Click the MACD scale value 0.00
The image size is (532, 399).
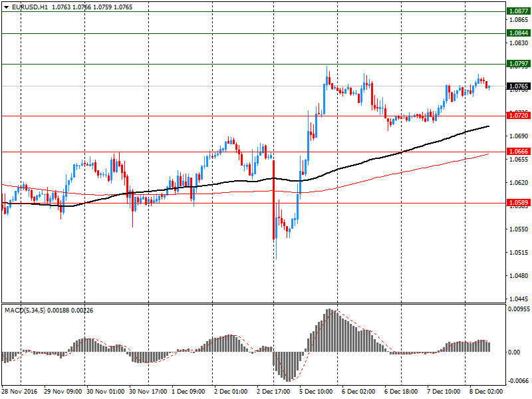514,352
